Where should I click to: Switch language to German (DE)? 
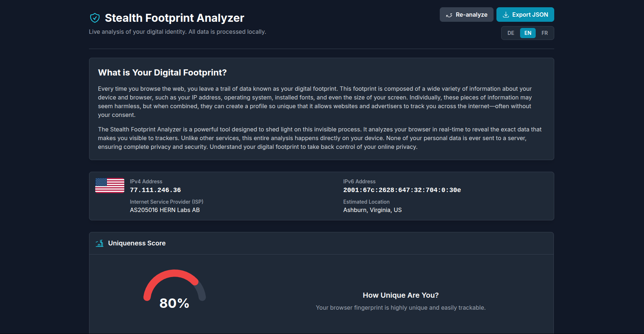(511, 33)
